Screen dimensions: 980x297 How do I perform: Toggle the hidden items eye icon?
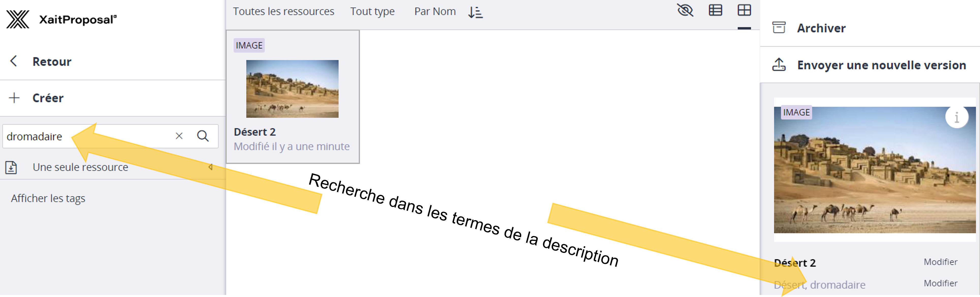point(685,10)
